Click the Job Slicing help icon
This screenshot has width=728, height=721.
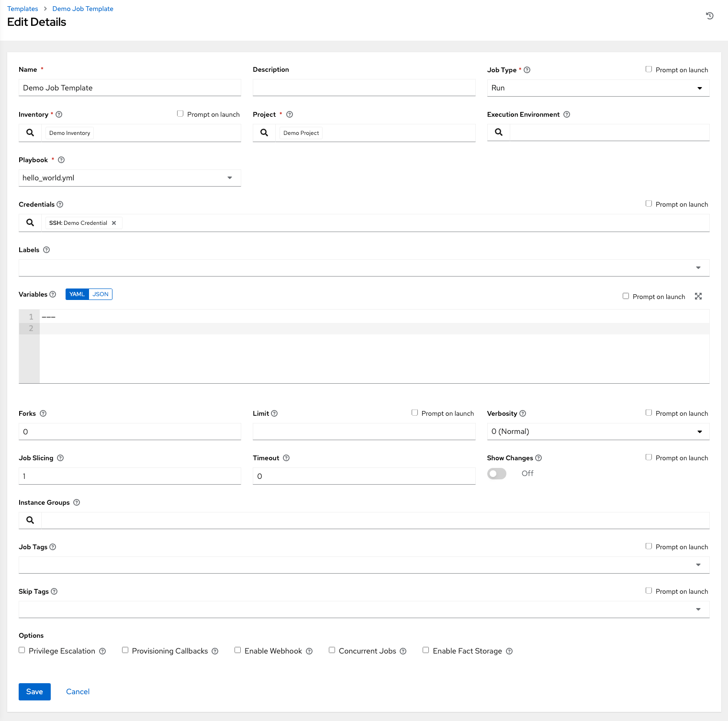pyautogui.click(x=60, y=458)
